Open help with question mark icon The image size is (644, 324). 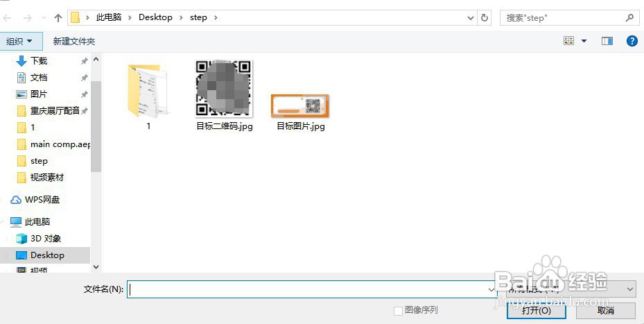coord(632,41)
